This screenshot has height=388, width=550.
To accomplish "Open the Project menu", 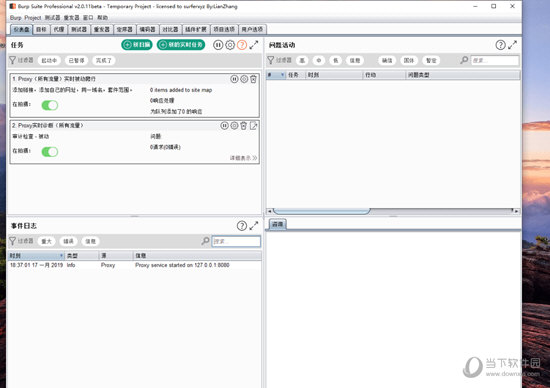I will coord(33,18).
